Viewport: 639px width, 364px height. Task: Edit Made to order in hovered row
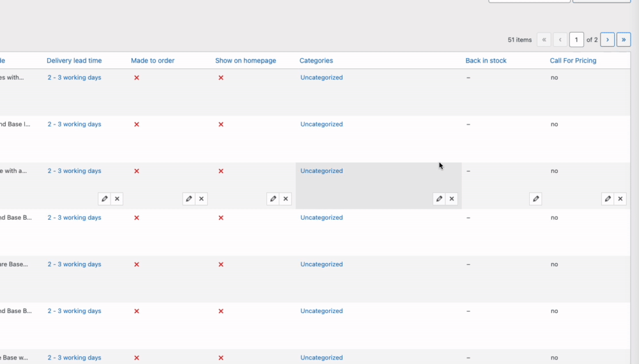pyautogui.click(x=189, y=199)
